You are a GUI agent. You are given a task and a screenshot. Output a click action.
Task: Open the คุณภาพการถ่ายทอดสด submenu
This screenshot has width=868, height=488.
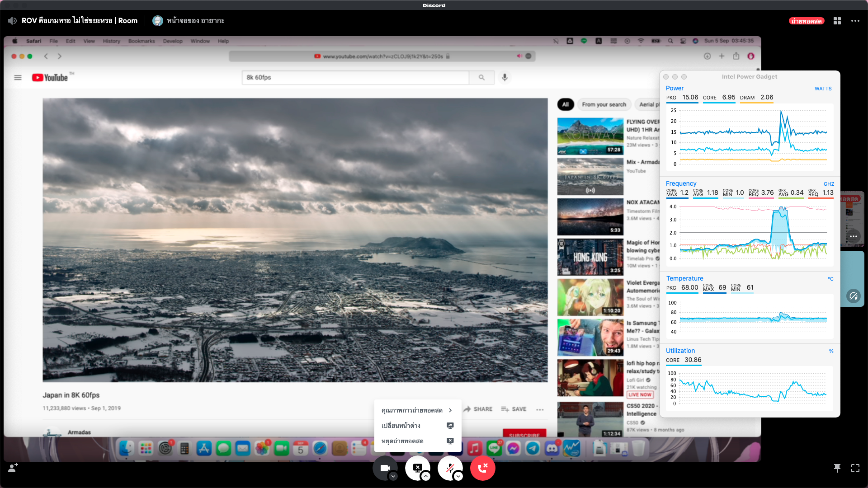[417, 410]
